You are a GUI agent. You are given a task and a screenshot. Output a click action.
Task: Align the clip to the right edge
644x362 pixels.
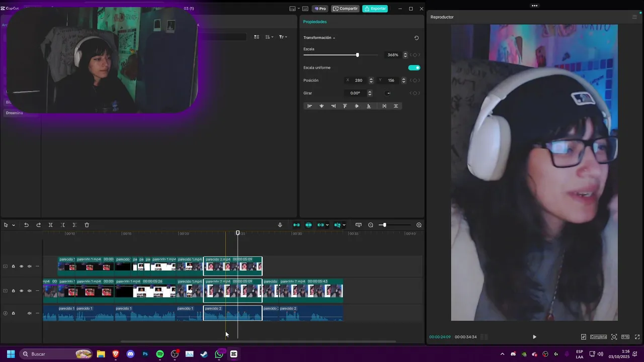click(333, 106)
